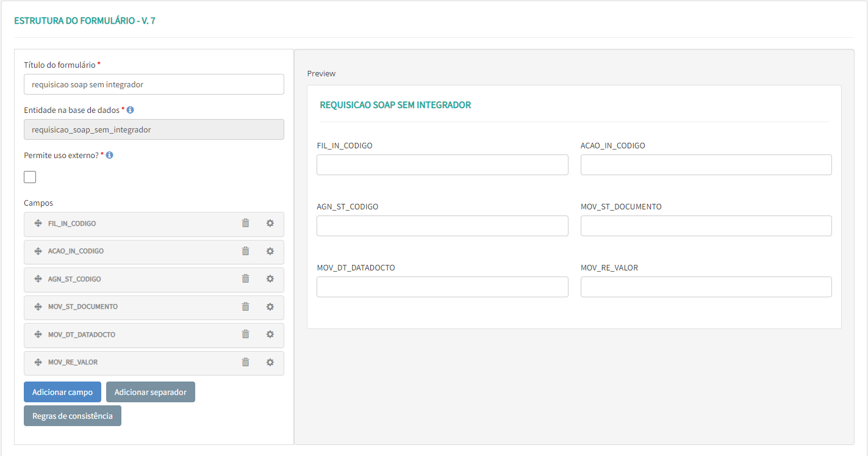Click trash icon for AGN_ST_CODIGO field
The image size is (868, 456).
click(x=245, y=279)
